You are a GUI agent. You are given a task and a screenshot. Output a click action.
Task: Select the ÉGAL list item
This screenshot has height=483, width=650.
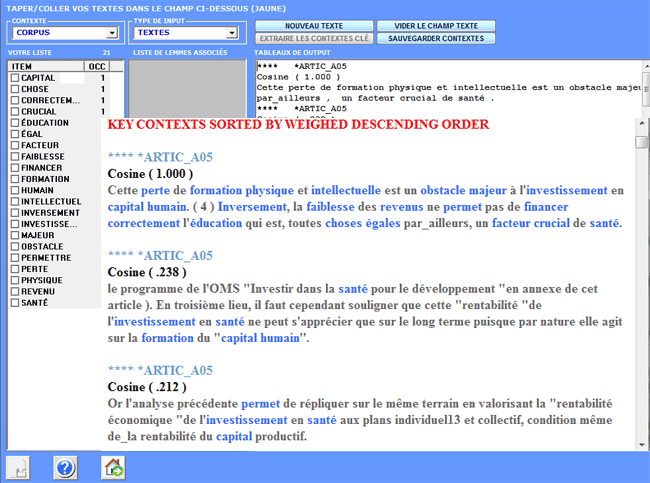coord(32,134)
